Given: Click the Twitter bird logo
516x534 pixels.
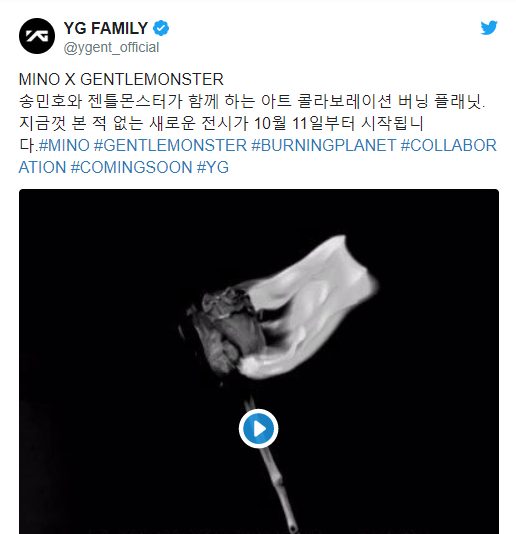Looking at the screenshot, I should tap(489, 28).
